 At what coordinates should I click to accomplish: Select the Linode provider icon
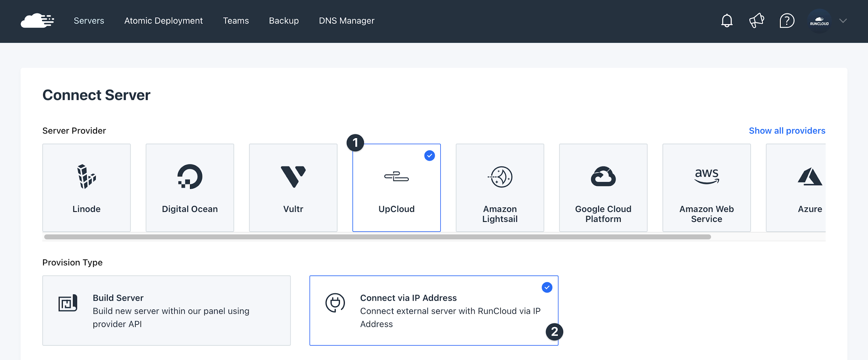86,177
